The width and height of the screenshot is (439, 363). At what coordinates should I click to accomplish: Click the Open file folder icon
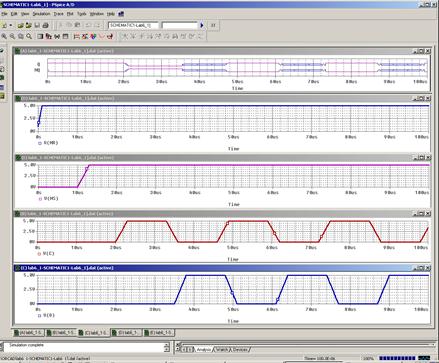pos(20,25)
